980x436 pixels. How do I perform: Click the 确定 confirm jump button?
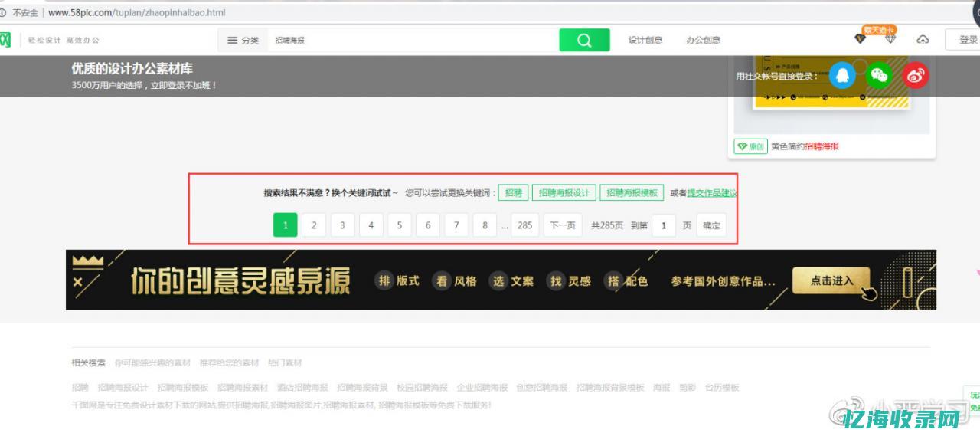point(711,225)
